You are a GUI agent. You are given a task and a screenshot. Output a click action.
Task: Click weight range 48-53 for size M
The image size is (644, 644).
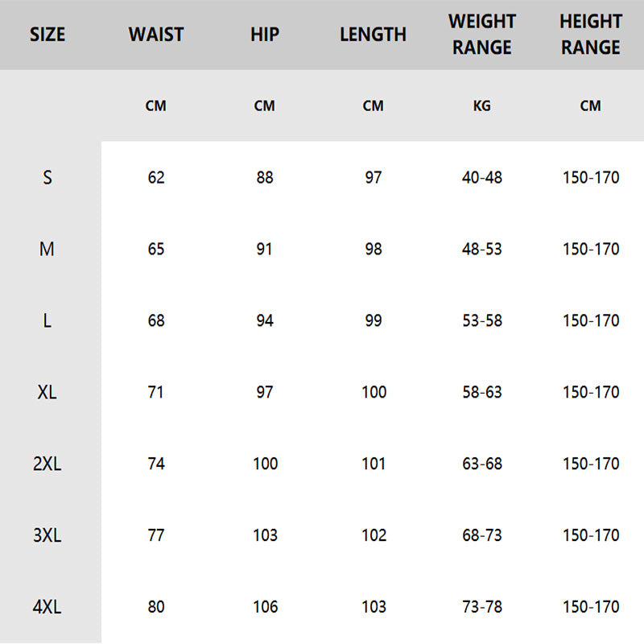point(481,249)
